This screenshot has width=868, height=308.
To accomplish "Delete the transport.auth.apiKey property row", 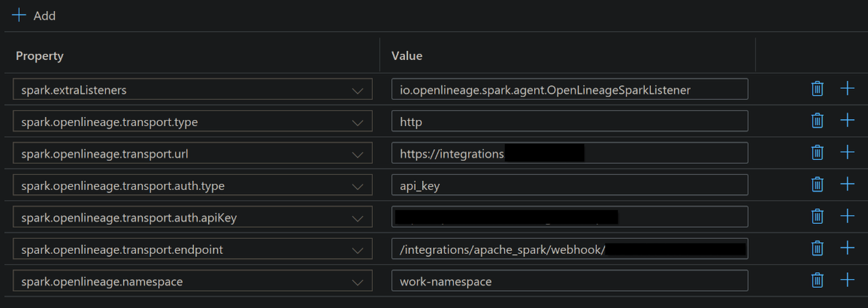I will pyautogui.click(x=817, y=216).
